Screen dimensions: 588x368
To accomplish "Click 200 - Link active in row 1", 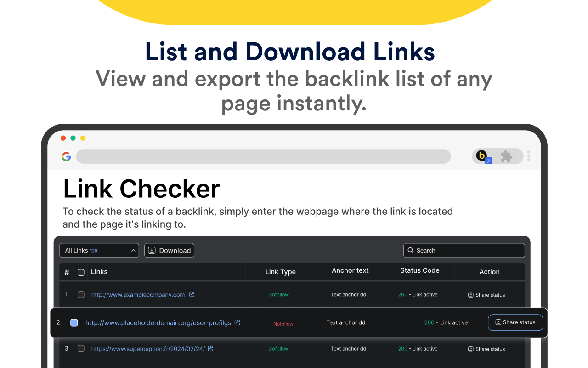I will click(x=418, y=294).
